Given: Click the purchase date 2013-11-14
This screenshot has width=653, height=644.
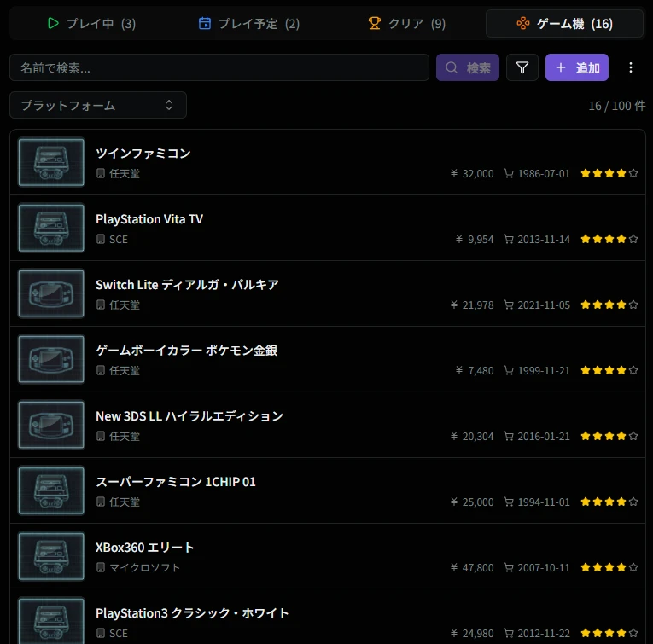Looking at the screenshot, I should 544,240.
